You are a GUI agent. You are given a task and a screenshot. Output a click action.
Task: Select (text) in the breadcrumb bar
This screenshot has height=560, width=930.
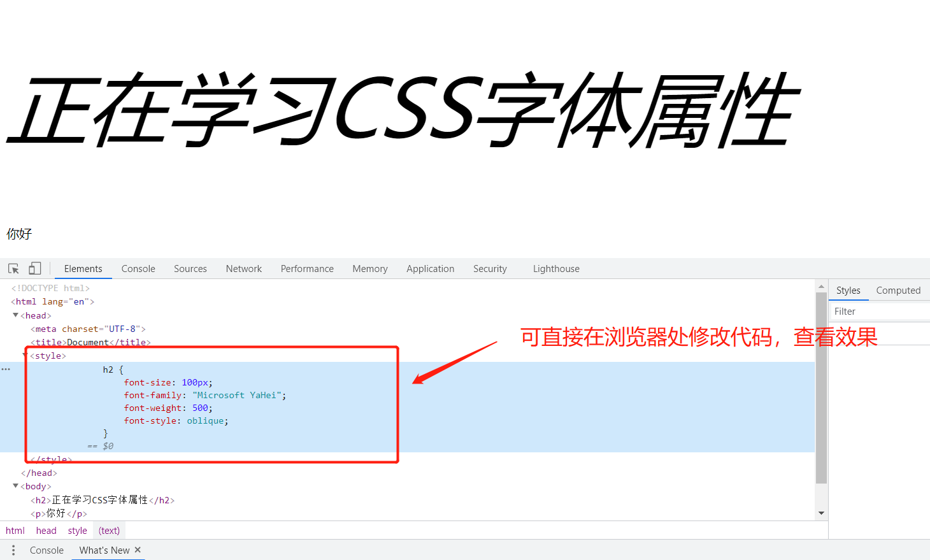[x=108, y=530]
